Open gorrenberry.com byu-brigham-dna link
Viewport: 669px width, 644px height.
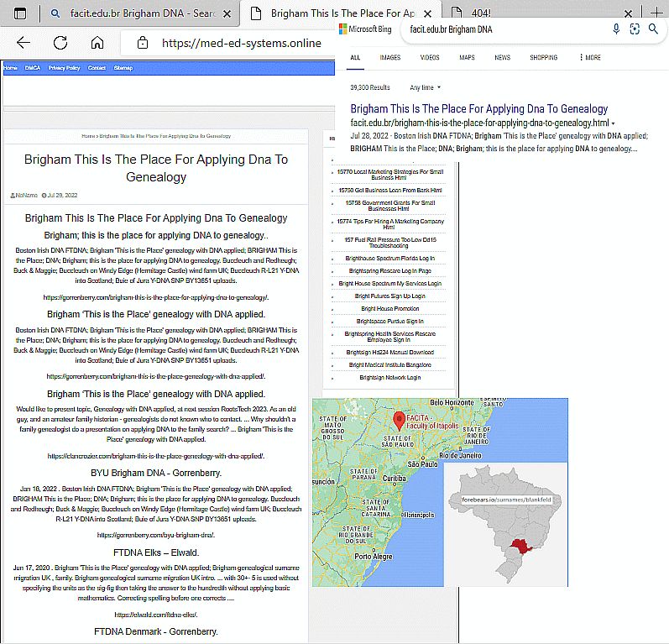point(156,535)
